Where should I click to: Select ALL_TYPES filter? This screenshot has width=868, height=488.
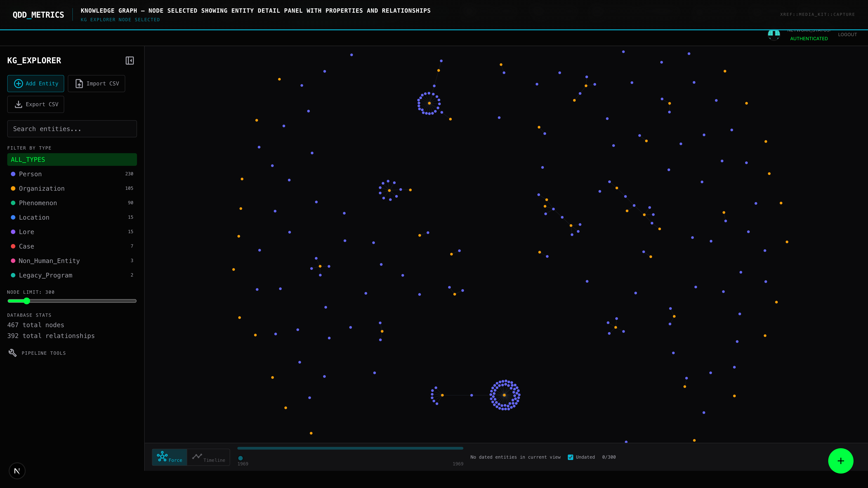(x=72, y=160)
